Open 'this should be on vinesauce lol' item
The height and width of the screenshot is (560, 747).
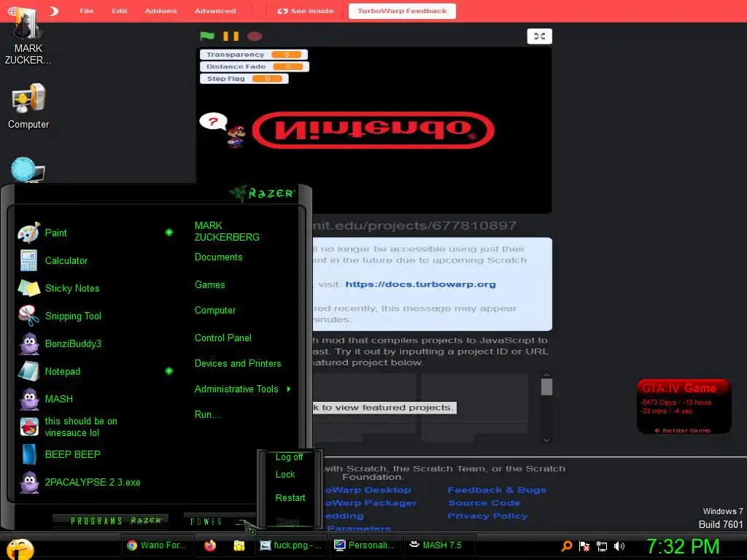coord(68,427)
